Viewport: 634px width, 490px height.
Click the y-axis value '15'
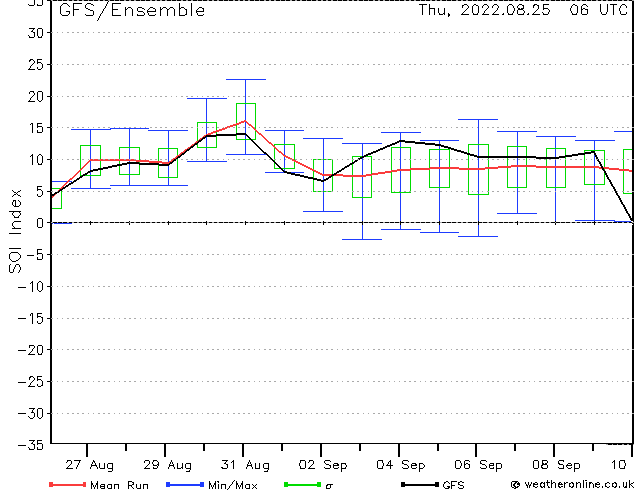(x=35, y=128)
